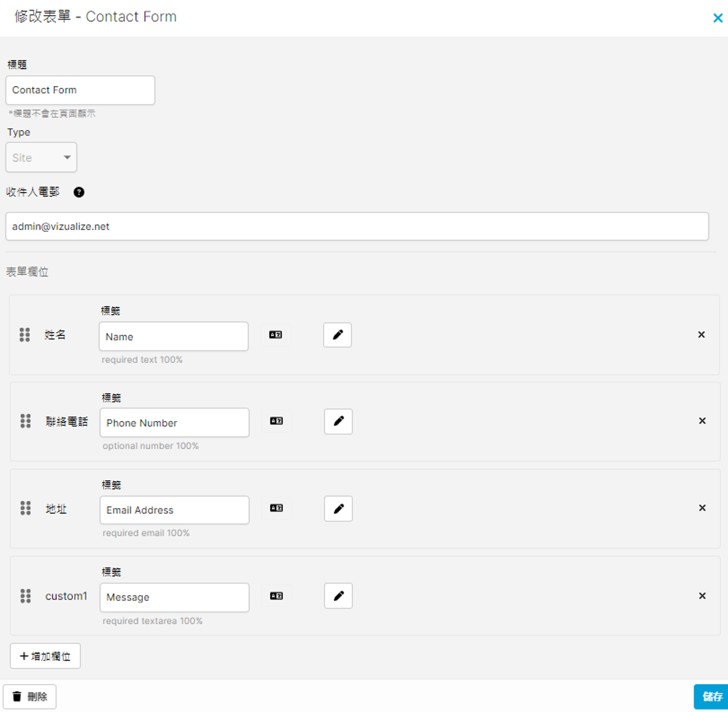The height and width of the screenshot is (712, 728).
Task: Edit the Name field using pencil icon
Action: 337,335
